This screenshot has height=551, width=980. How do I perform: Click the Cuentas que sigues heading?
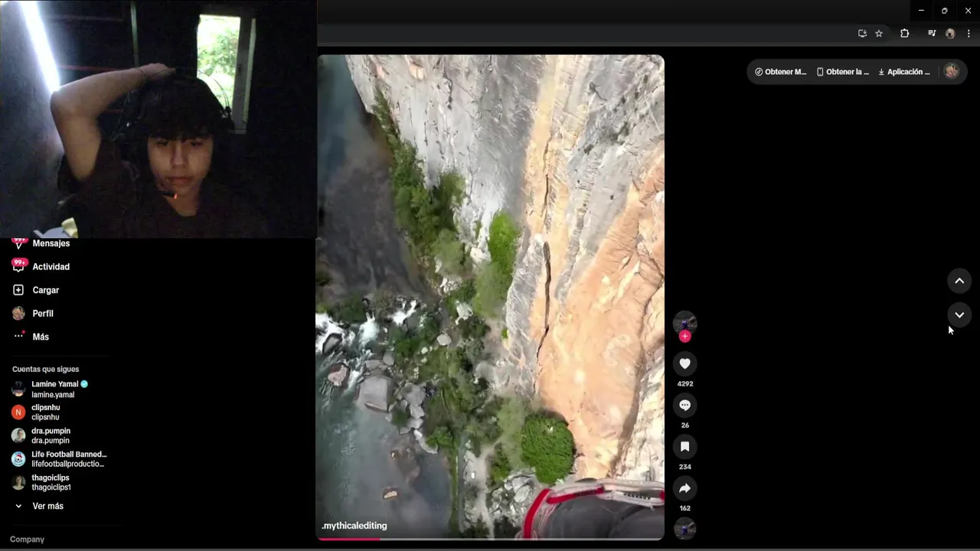[x=45, y=369]
